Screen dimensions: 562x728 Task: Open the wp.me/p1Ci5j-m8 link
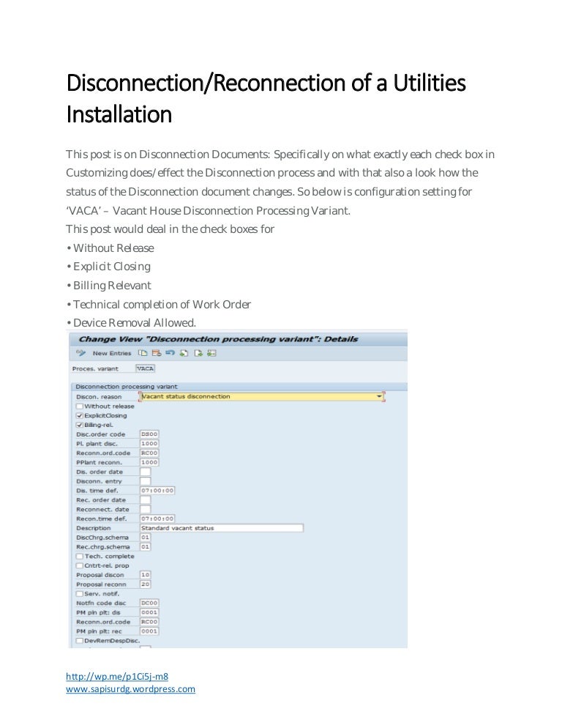(118, 677)
